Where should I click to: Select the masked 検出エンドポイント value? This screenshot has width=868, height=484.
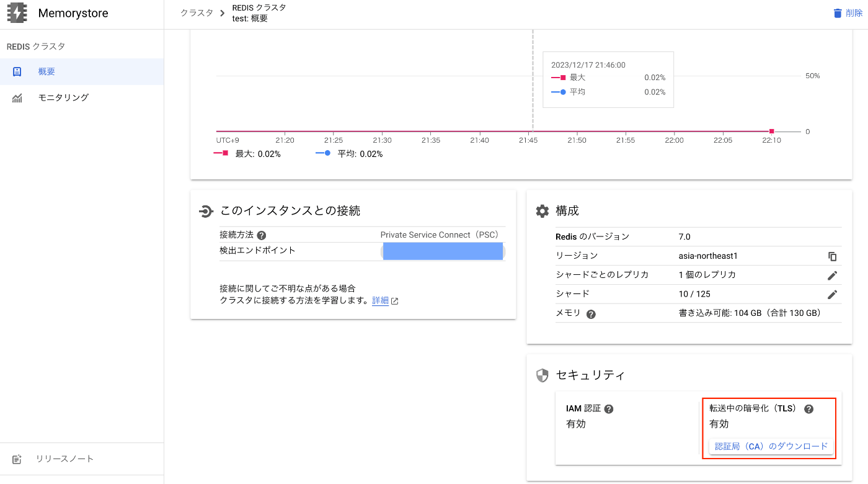point(443,251)
